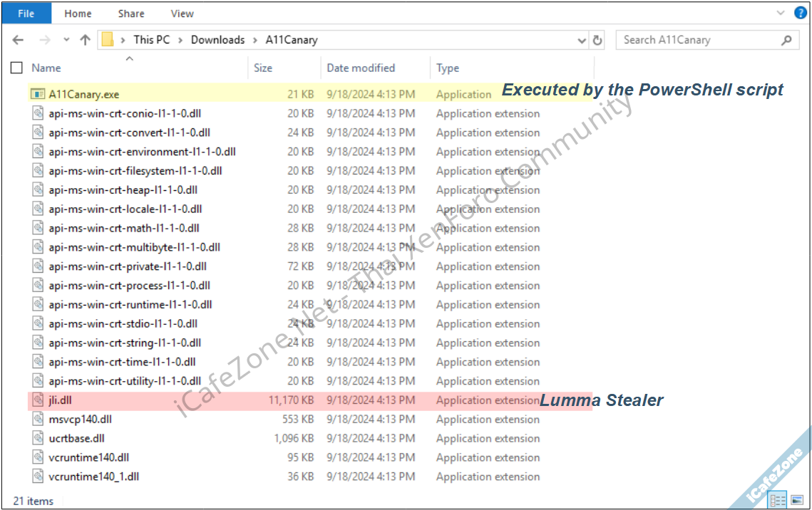The image size is (812, 510).
Task: Click the search magnifier icon
Action: coord(786,41)
